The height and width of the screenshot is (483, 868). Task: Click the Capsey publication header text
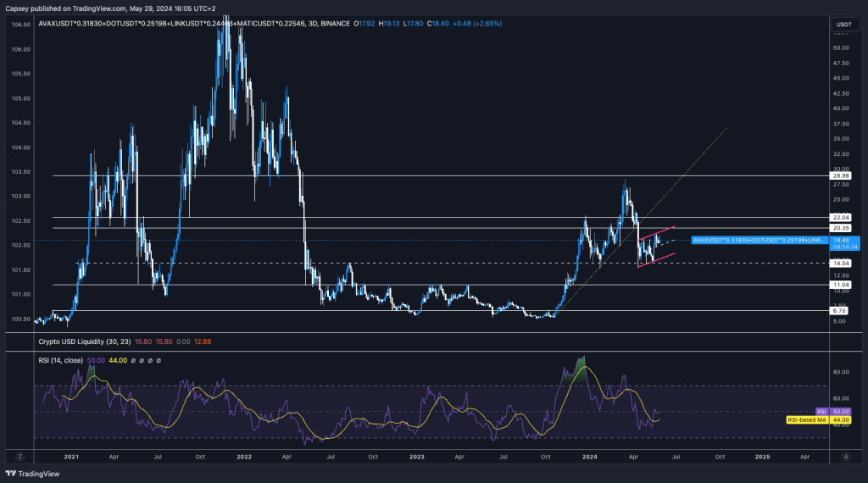point(110,8)
